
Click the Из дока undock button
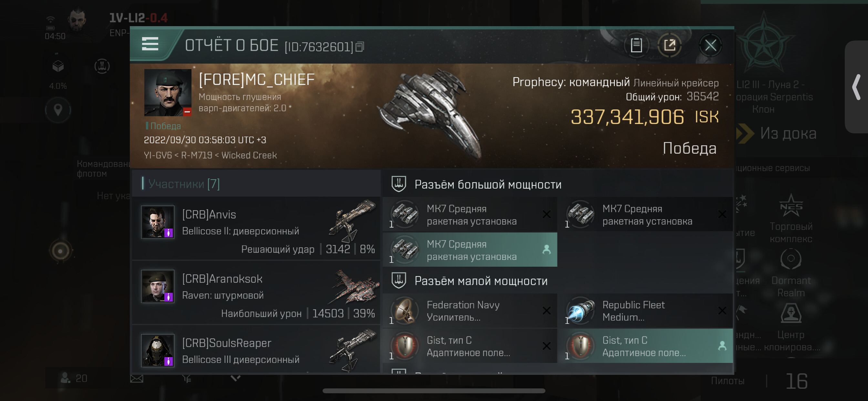point(777,134)
